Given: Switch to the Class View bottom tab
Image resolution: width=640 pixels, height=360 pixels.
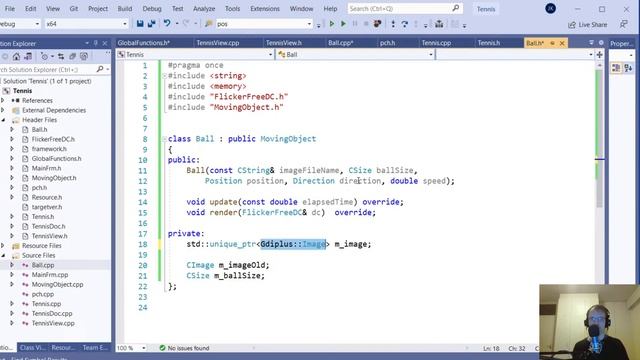Looking at the screenshot, I should click(33, 348).
